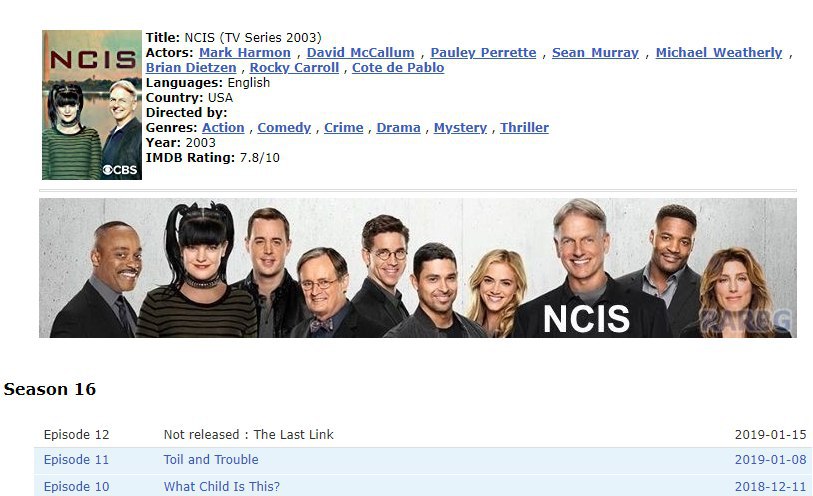The height and width of the screenshot is (496, 813).
Task: Browse the Thriller genre link
Action: (x=524, y=128)
